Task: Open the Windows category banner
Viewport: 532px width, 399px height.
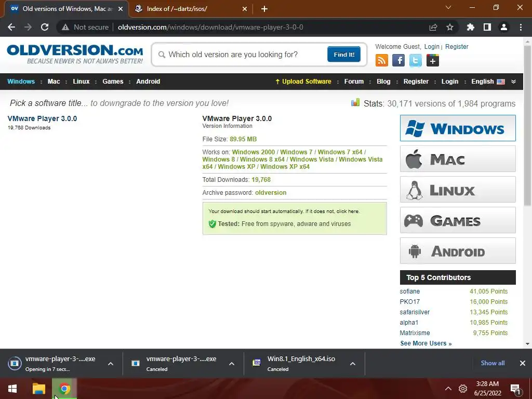Action: [458, 128]
